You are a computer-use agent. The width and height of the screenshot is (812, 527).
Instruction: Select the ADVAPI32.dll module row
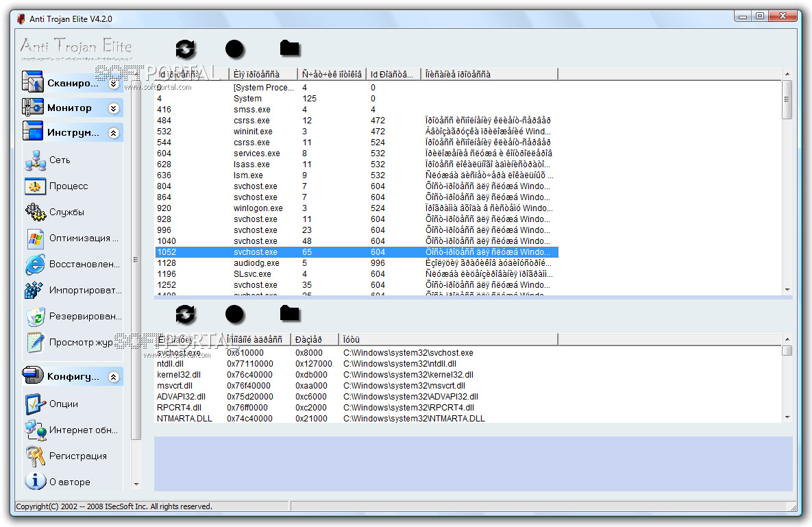tap(357, 397)
